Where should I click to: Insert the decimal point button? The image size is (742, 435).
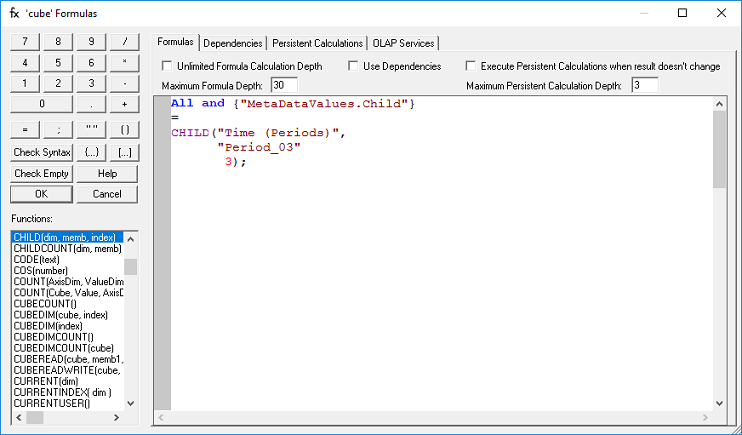(91, 104)
